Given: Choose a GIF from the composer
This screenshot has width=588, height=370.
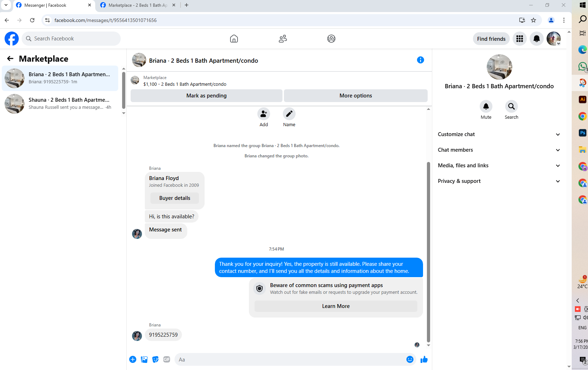Looking at the screenshot, I should click(167, 359).
